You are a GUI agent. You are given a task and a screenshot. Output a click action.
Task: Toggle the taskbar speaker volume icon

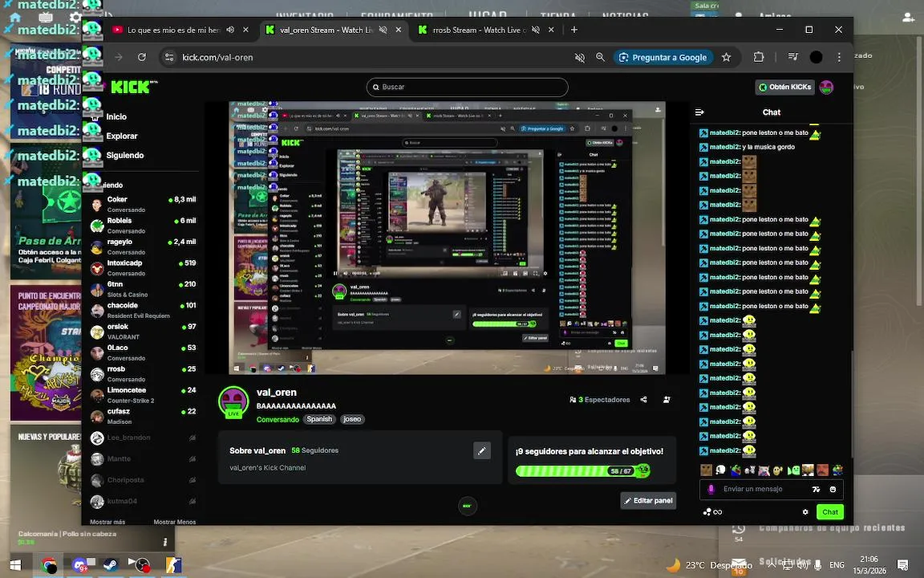pos(802,565)
